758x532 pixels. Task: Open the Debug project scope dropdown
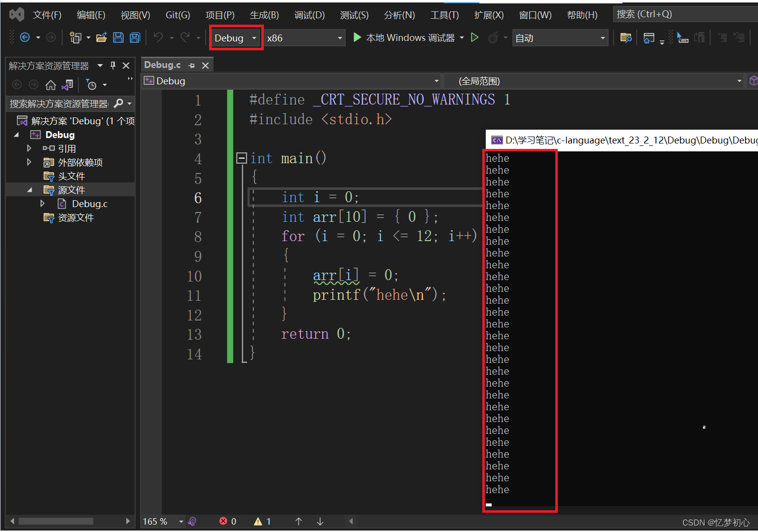click(x=291, y=81)
